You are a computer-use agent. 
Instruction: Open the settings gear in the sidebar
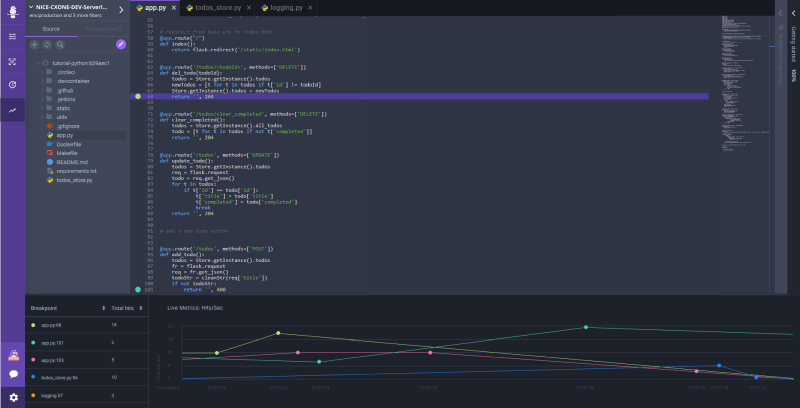pyautogui.click(x=14, y=397)
